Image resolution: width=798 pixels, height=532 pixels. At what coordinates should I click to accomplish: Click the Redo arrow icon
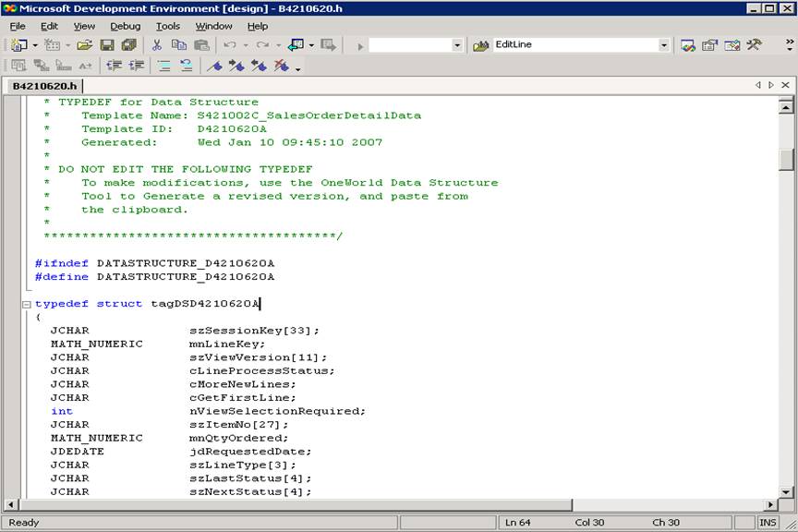262,45
